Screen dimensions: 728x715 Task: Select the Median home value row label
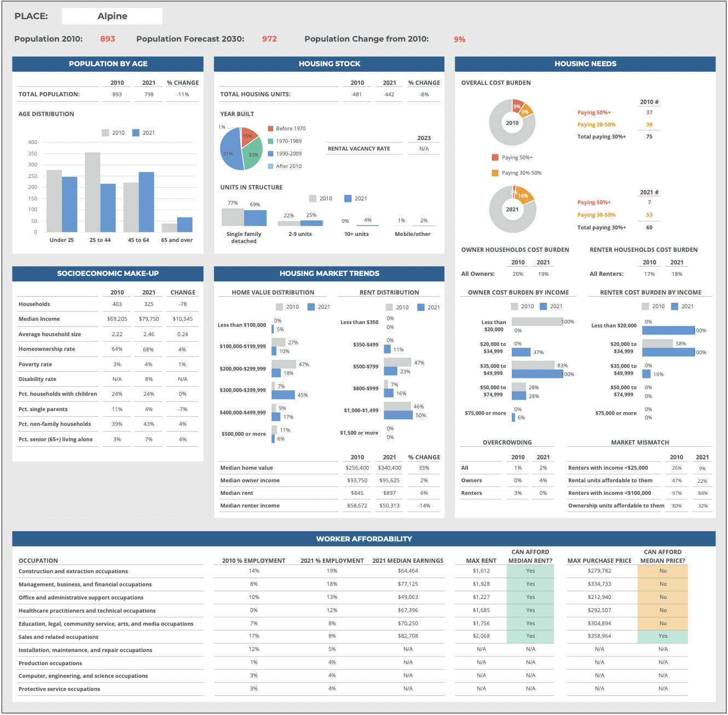click(246, 468)
